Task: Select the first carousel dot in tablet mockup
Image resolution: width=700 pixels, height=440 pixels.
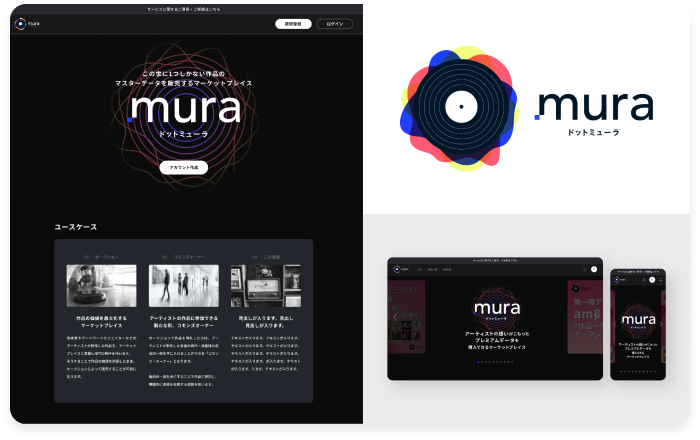Action: point(480,362)
